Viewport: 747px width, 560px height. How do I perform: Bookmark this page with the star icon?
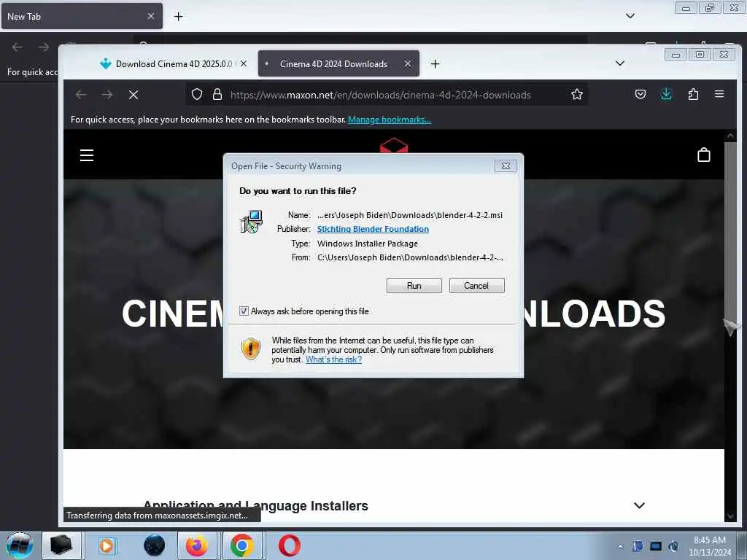tap(577, 94)
